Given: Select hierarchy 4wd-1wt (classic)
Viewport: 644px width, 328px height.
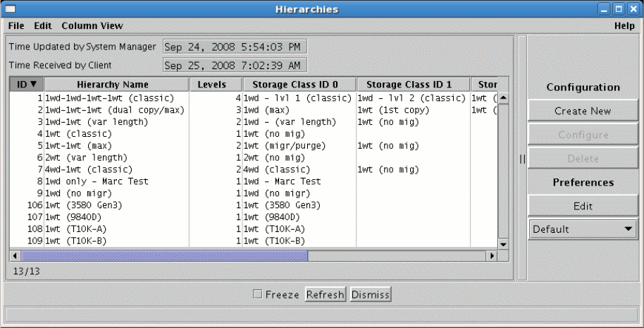Looking at the screenshot, I should pyautogui.click(x=89, y=170).
